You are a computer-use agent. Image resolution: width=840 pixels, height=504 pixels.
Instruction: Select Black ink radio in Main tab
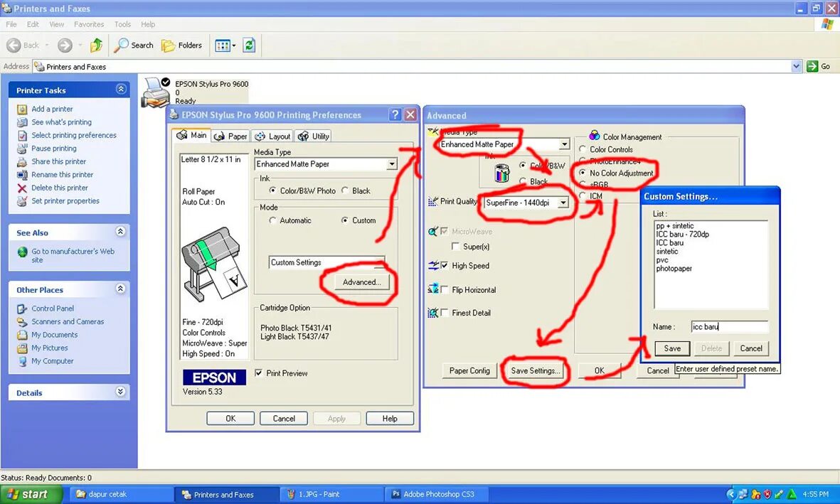click(345, 191)
